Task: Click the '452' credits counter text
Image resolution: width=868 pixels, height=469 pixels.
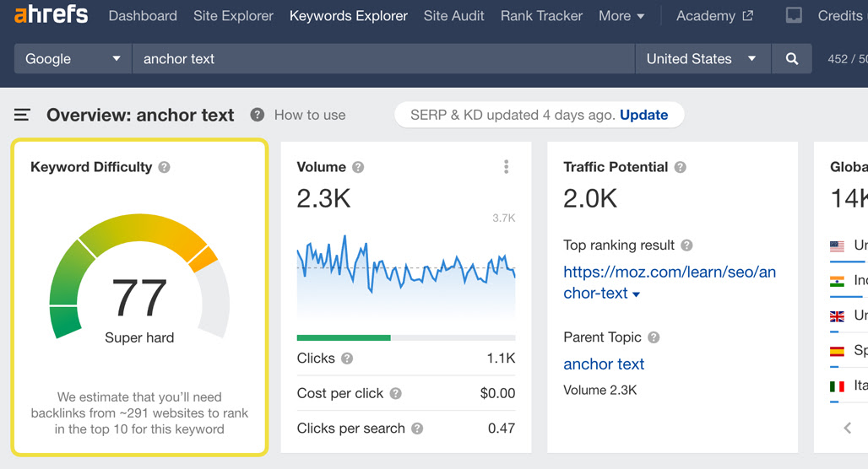Action: (838, 59)
